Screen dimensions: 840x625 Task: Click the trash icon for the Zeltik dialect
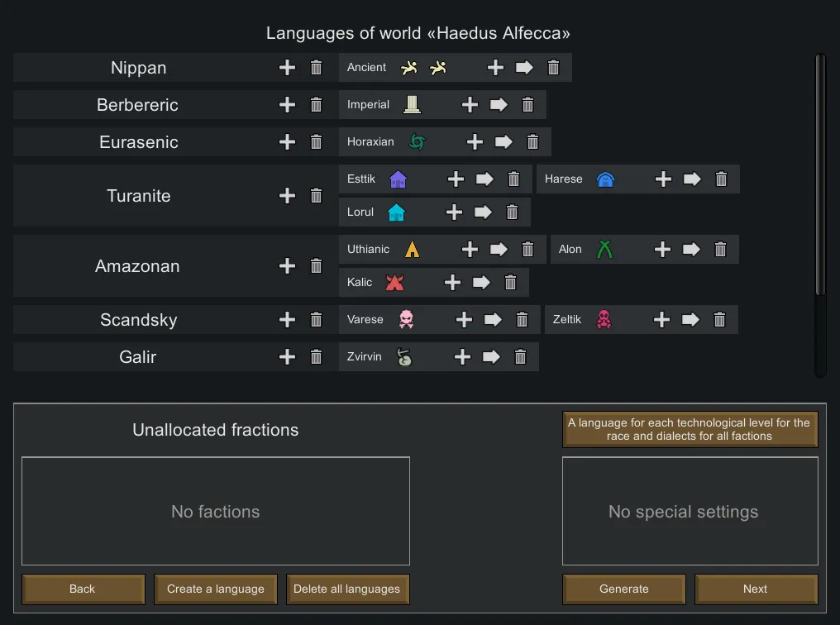[x=719, y=320]
